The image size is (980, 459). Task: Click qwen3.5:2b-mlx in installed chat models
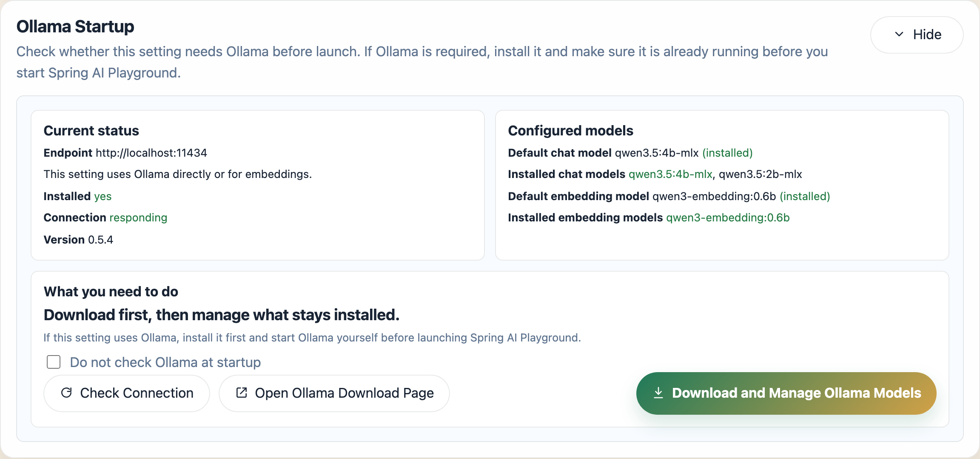coord(760,174)
